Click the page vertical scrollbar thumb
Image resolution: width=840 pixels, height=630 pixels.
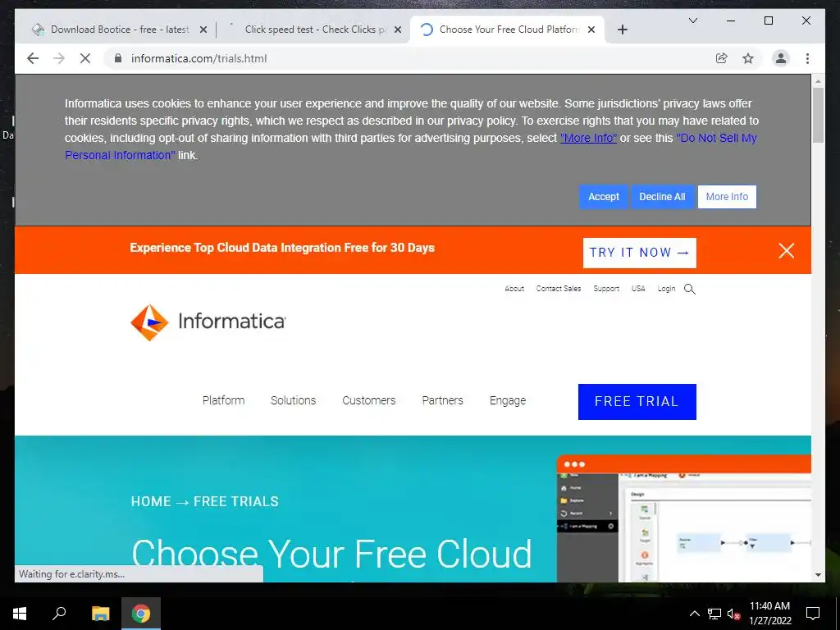(x=818, y=115)
